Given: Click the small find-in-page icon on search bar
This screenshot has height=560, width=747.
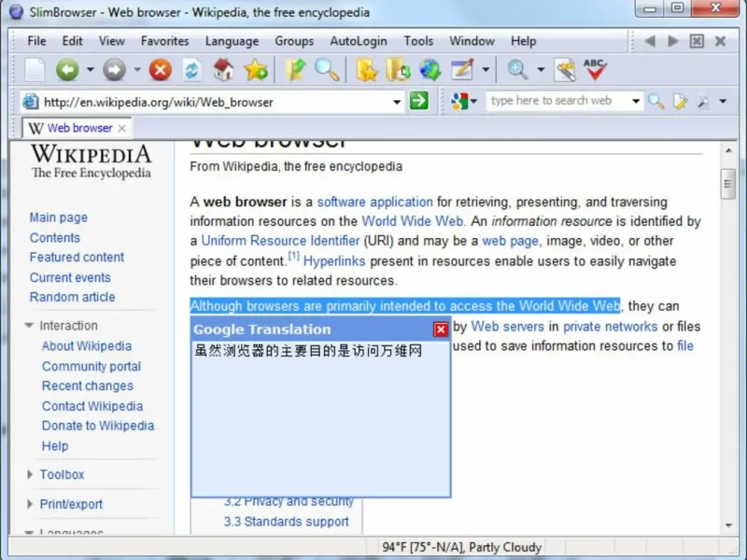Looking at the screenshot, I should click(x=703, y=102).
